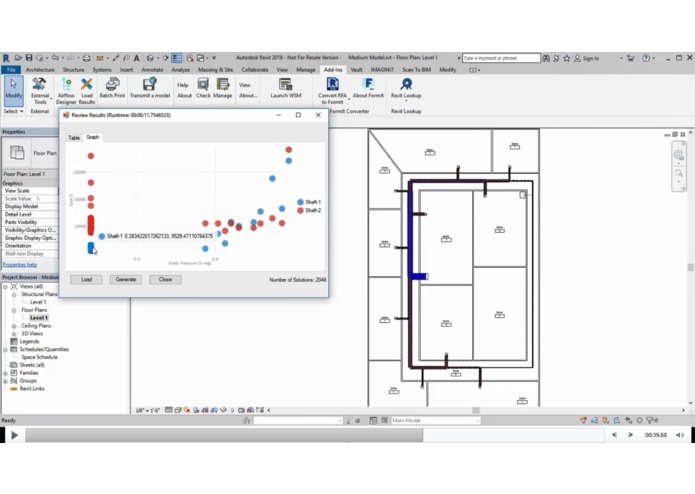The image size is (695, 494).
Task: Click Sign In in the title bar
Action: [590, 58]
